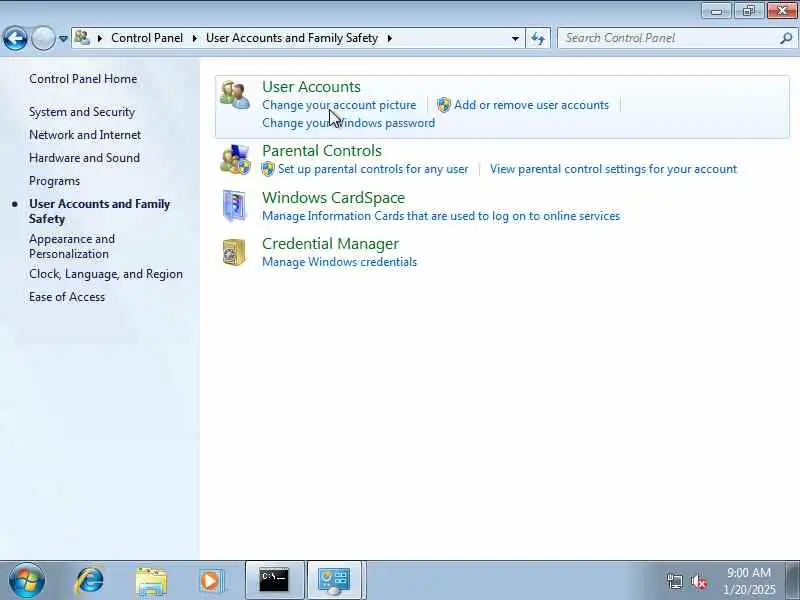Click User Accounts and Family Safety breadcrumb
Screen dimensions: 800x600
click(x=292, y=38)
